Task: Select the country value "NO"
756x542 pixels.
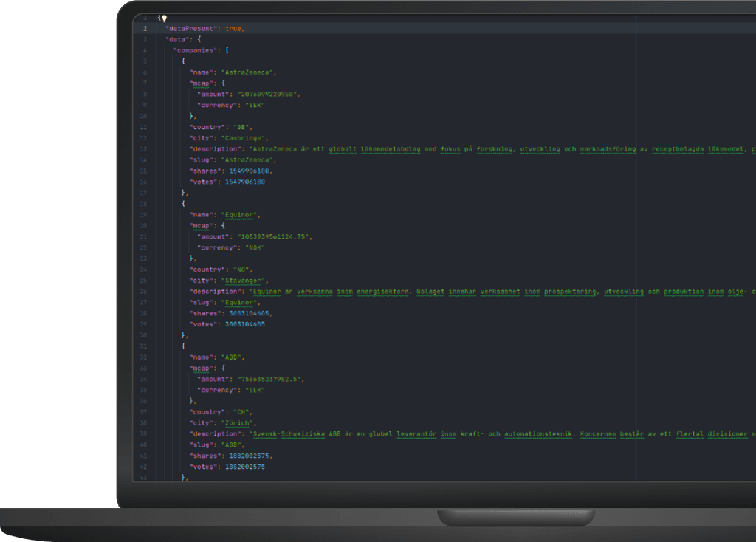Action: (x=241, y=270)
